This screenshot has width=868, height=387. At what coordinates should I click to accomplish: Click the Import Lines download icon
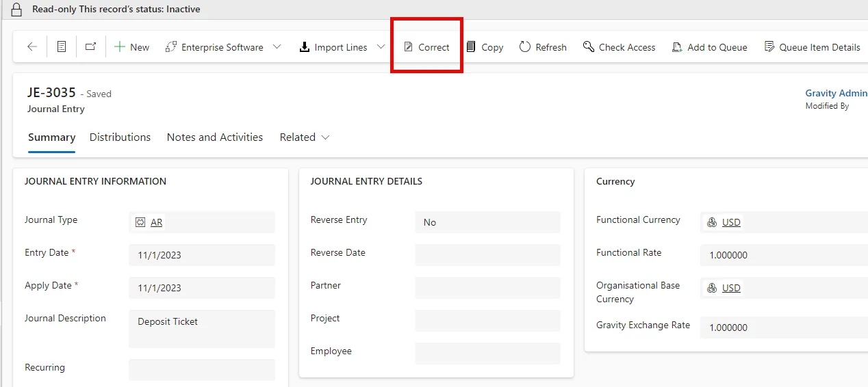click(x=305, y=47)
